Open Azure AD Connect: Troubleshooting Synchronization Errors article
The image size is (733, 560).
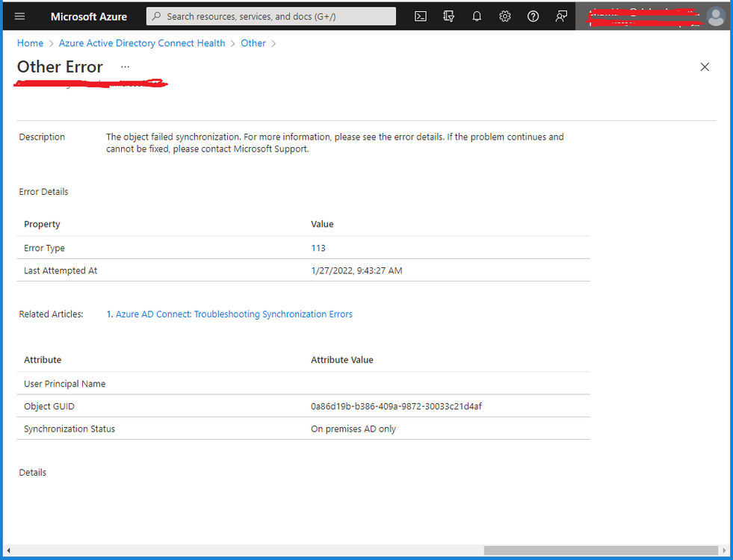coord(234,314)
